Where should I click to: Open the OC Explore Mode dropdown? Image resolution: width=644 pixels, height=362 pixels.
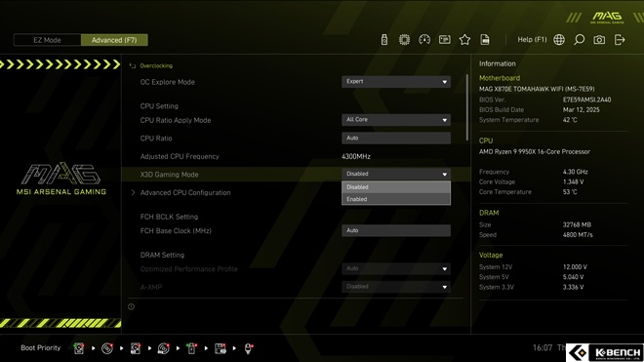(396, 82)
